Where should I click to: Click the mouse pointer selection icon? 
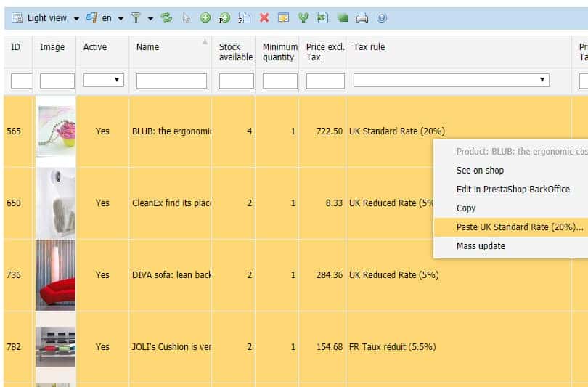tap(187, 18)
